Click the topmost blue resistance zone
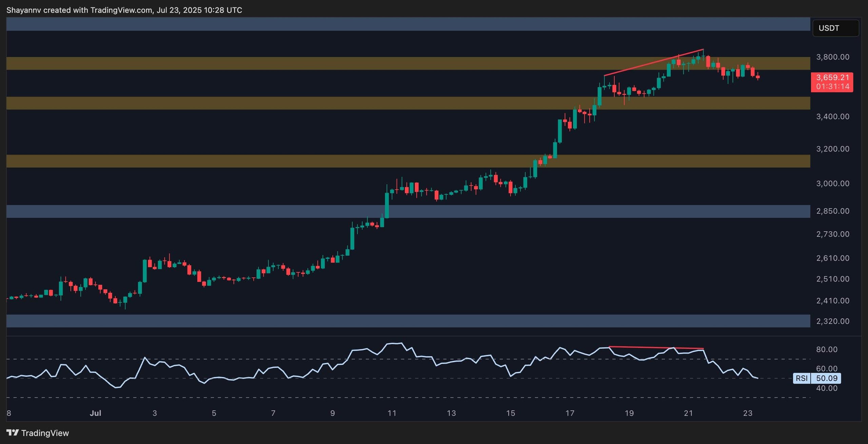 [407, 24]
